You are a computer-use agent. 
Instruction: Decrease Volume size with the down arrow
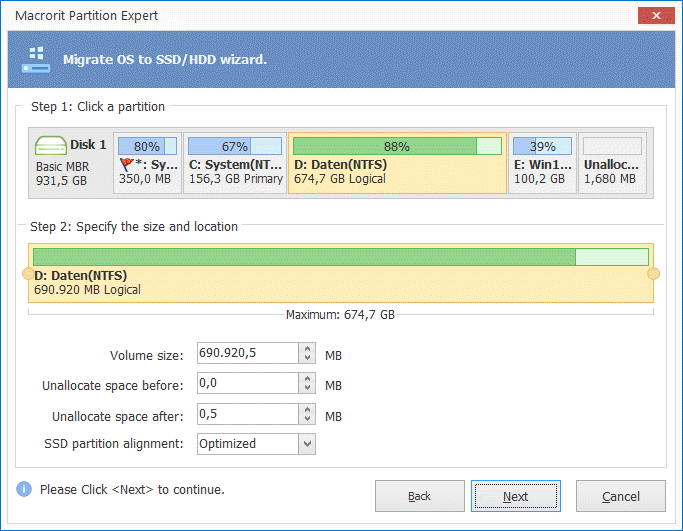click(308, 358)
